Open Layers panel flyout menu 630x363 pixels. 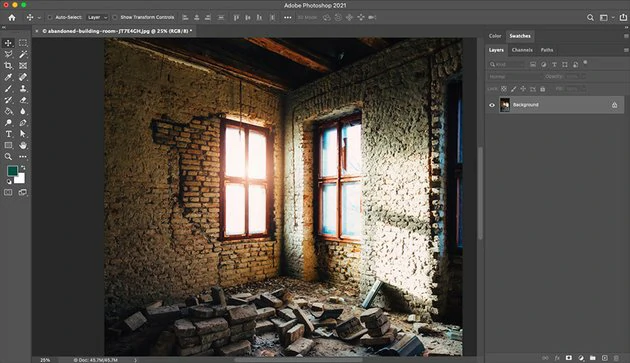pos(626,50)
